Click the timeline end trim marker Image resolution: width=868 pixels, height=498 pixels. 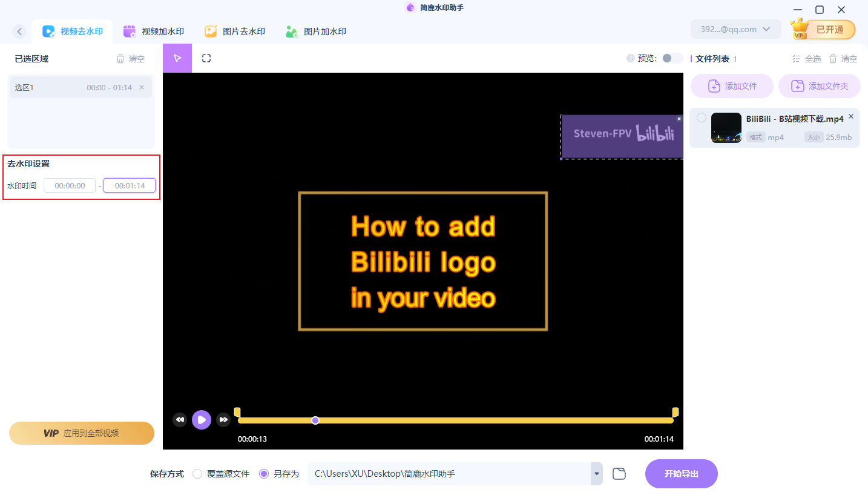pos(676,412)
